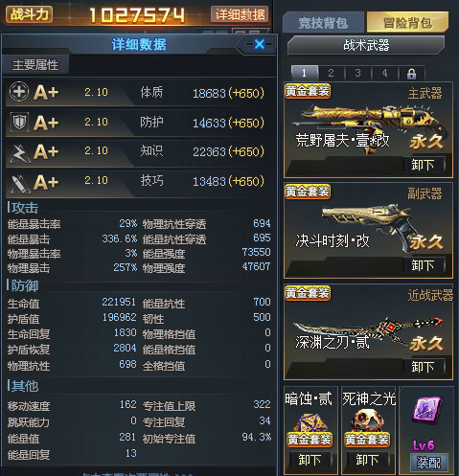
Task: Click the 知识 knowledge attribute icon
Action: pyautogui.click(x=19, y=153)
